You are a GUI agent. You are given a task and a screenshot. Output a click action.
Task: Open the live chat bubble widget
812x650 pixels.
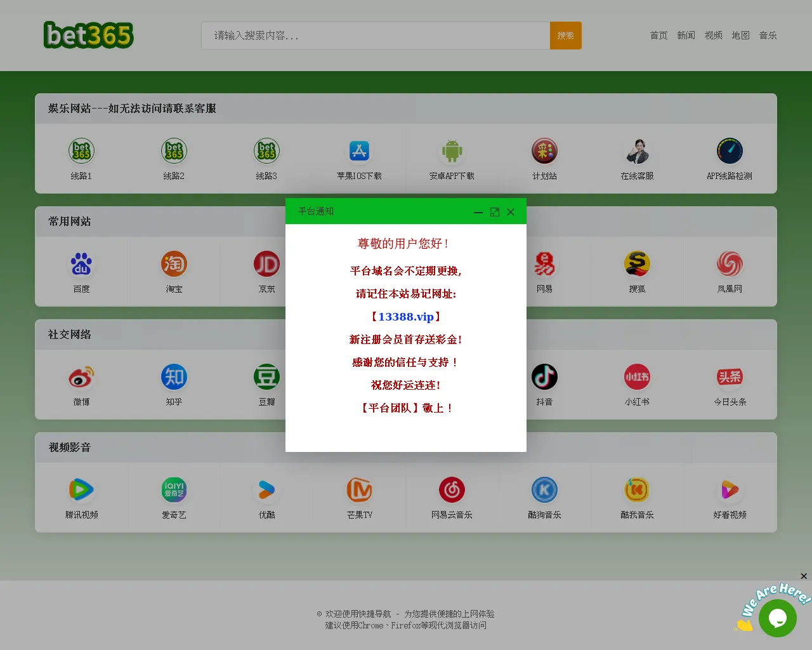[x=778, y=618]
